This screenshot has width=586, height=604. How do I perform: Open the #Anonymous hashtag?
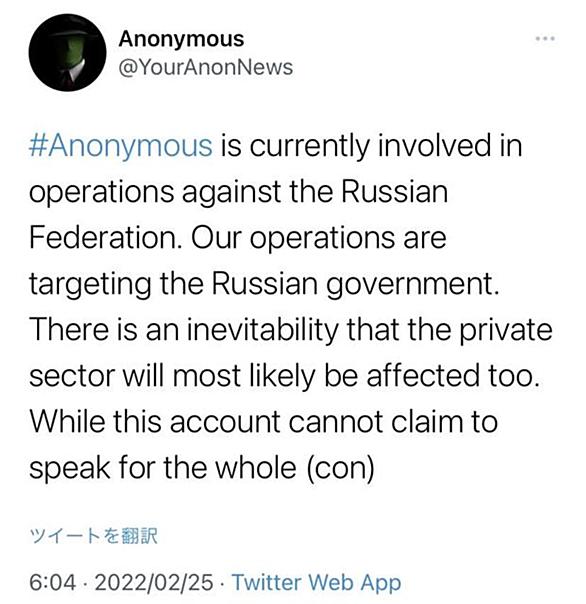[121, 146]
